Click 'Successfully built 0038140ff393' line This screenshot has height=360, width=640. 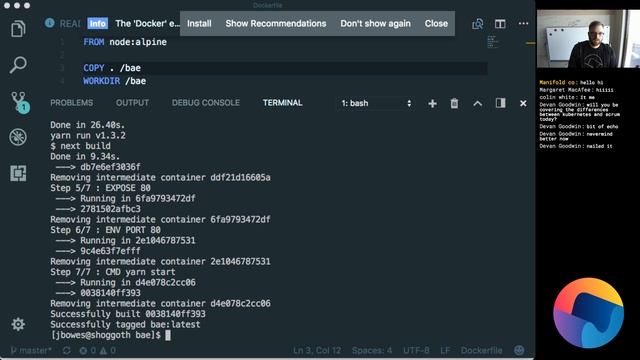(x=128, y=314)
